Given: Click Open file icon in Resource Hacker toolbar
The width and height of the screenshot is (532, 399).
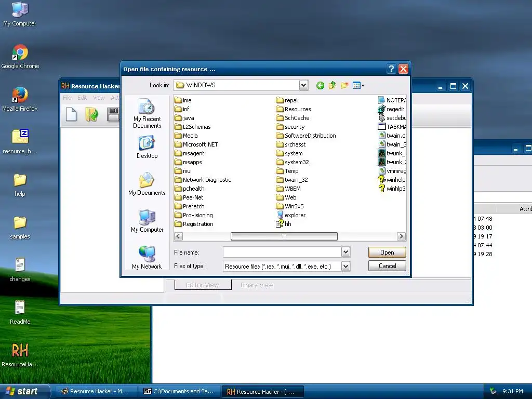Looking at the screenshot, I should (91, 114).
